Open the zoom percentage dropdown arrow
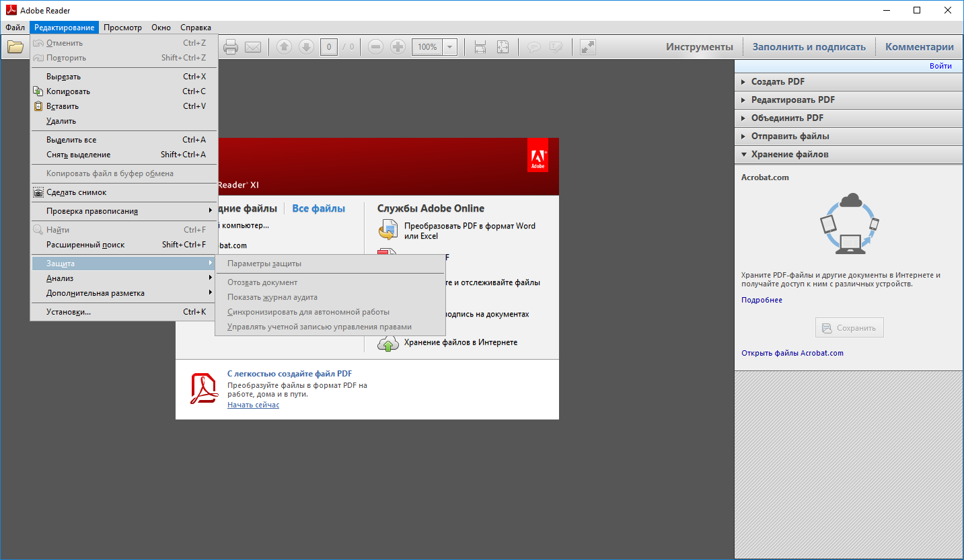 point(450,47)
